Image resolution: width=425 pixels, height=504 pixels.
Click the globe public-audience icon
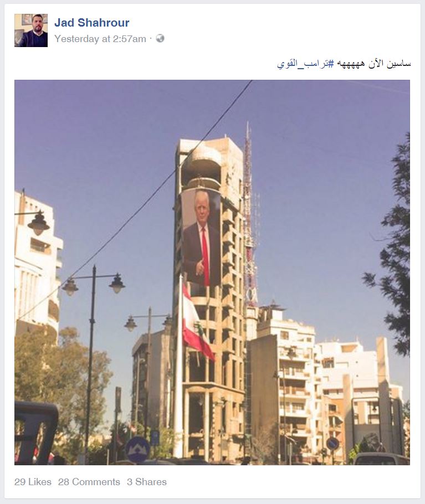click(160, 39)
